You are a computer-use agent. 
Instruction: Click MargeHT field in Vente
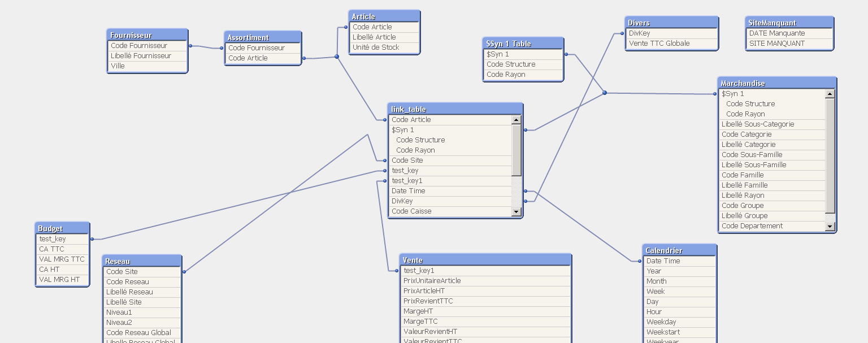(x=485, y=311)
